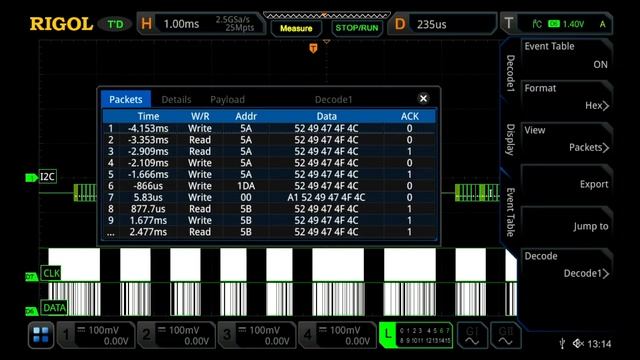Click the orange T trigger position marker

click(x=313, y=49)
